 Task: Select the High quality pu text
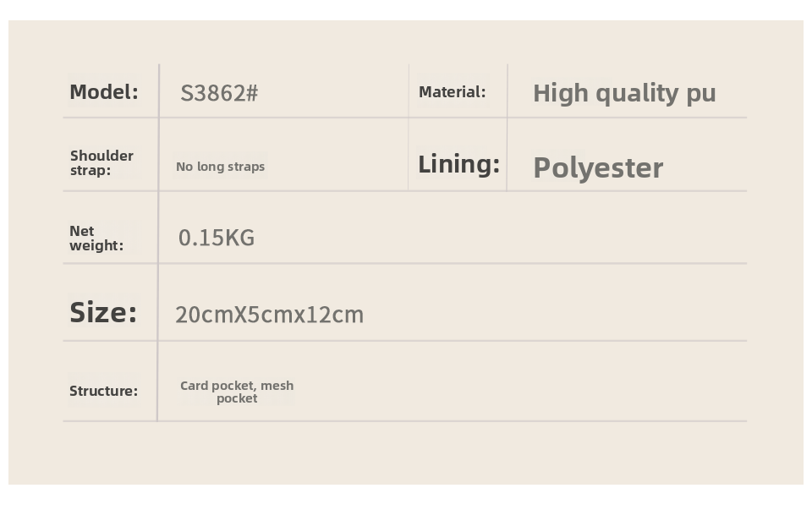(x=624, y=93)
